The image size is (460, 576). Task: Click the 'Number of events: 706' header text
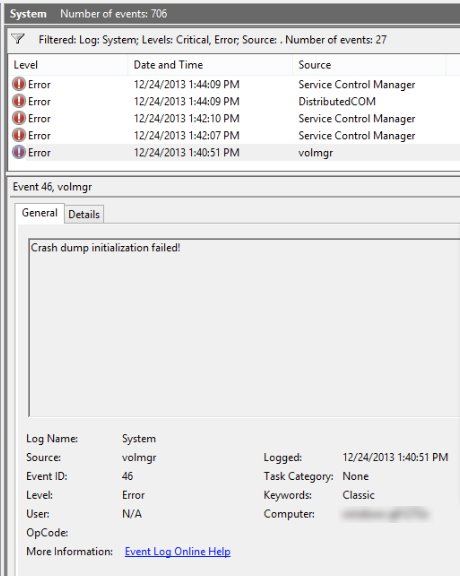(x=114, y=14)
